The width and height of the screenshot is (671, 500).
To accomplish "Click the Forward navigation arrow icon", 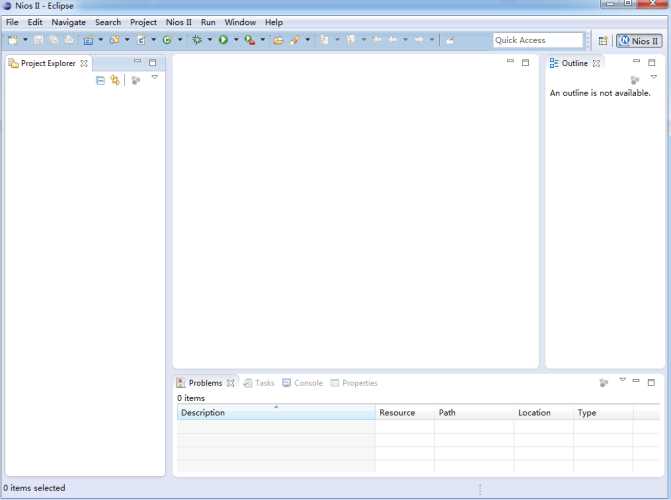I will pos(419,40).
